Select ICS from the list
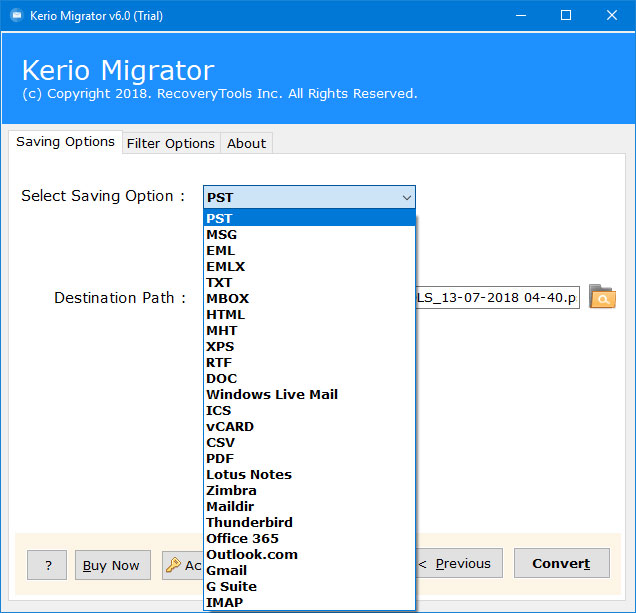Viewport: 636px width, 613px height. [x=309, y=411]
